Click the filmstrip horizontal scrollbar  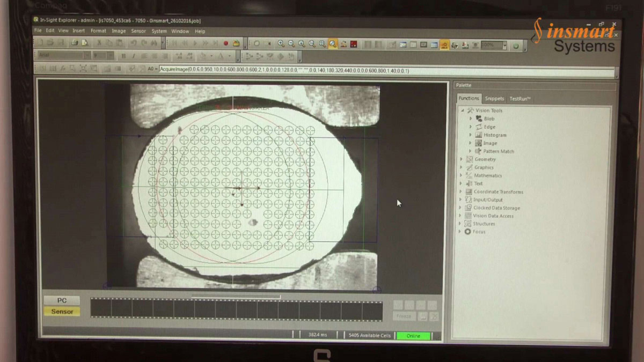(236, 296)
